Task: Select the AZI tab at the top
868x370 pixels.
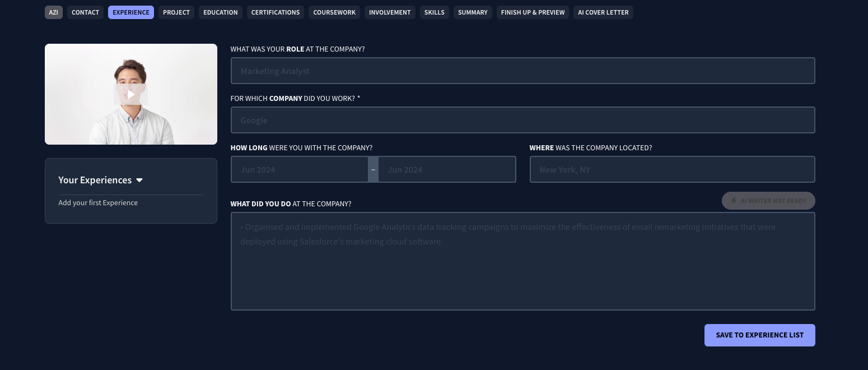Action: 53,12
